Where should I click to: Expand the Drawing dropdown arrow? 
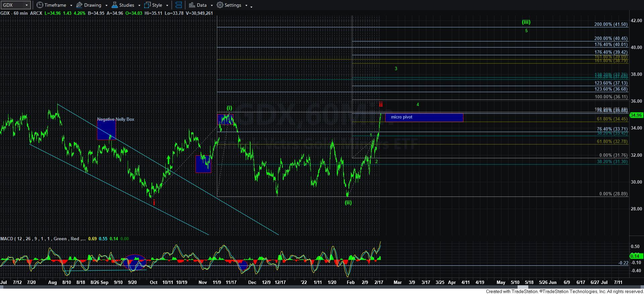coord(106,5)
